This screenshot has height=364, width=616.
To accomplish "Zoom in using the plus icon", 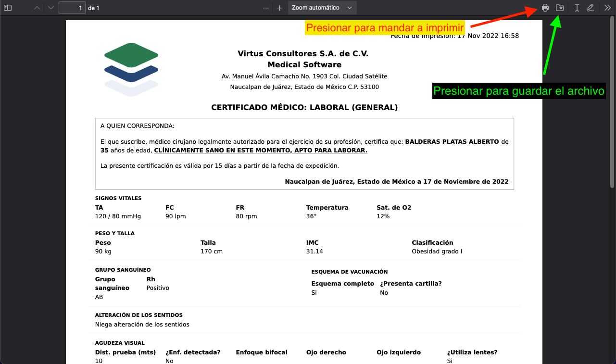I will (280, 8).
